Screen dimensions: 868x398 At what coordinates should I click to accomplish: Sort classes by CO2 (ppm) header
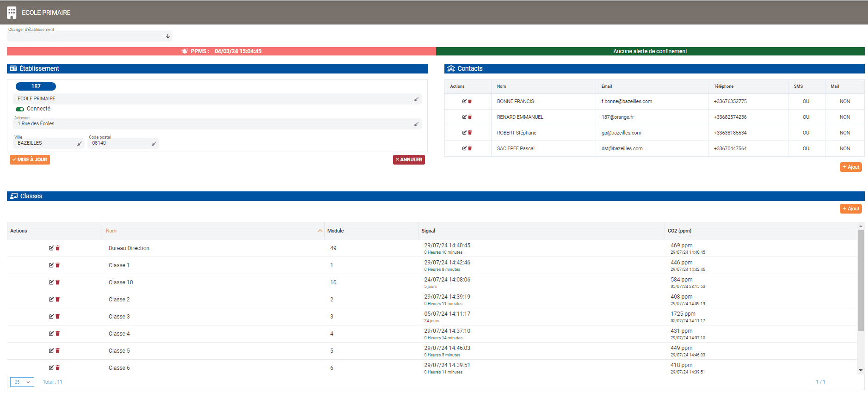coord(679,231)
